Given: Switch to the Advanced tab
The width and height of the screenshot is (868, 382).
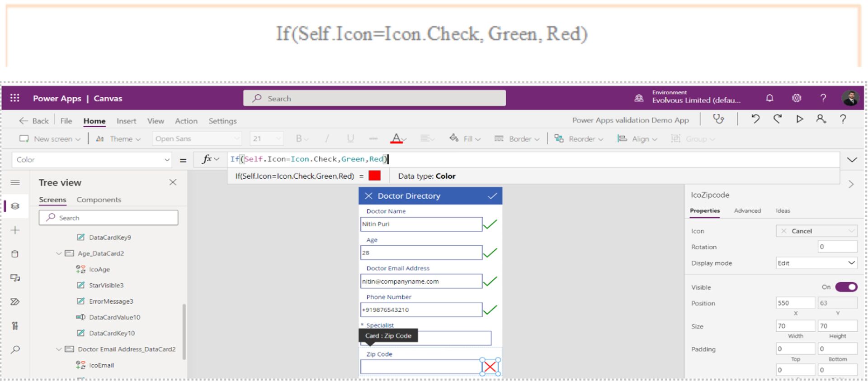Looking at the screenshot, I should 747,210.
